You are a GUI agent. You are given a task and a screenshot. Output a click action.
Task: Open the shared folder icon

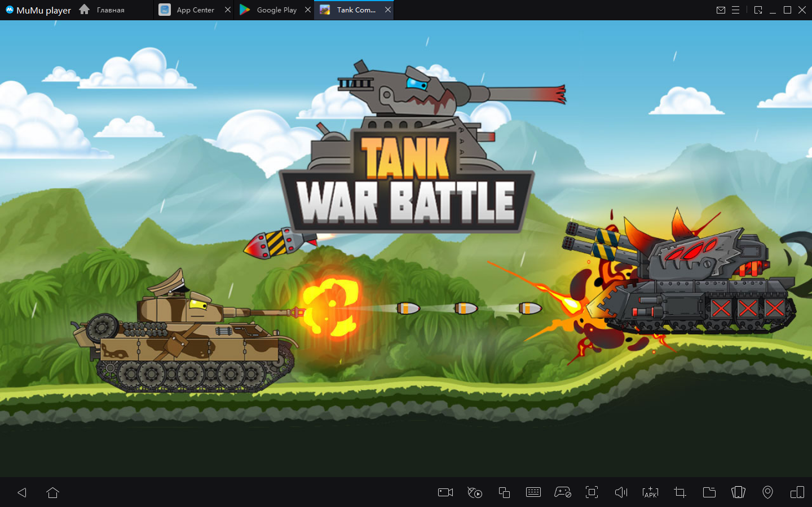click(709, 492)
